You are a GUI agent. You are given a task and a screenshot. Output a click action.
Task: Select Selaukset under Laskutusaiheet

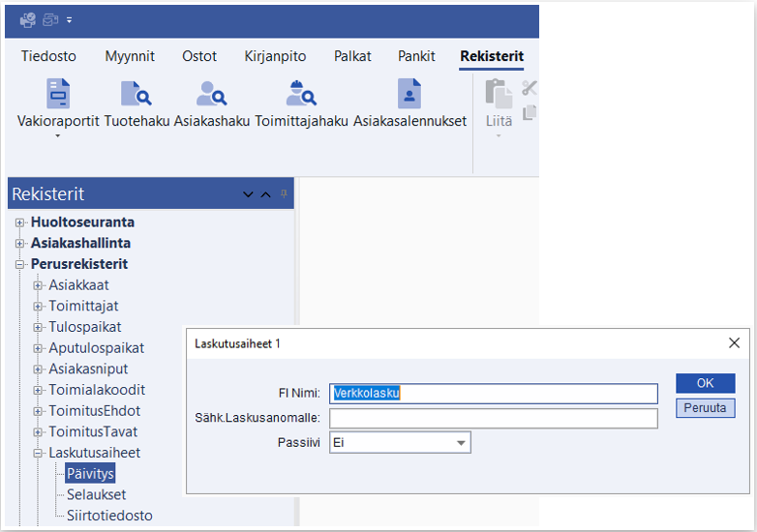click(x=96, y=494)
